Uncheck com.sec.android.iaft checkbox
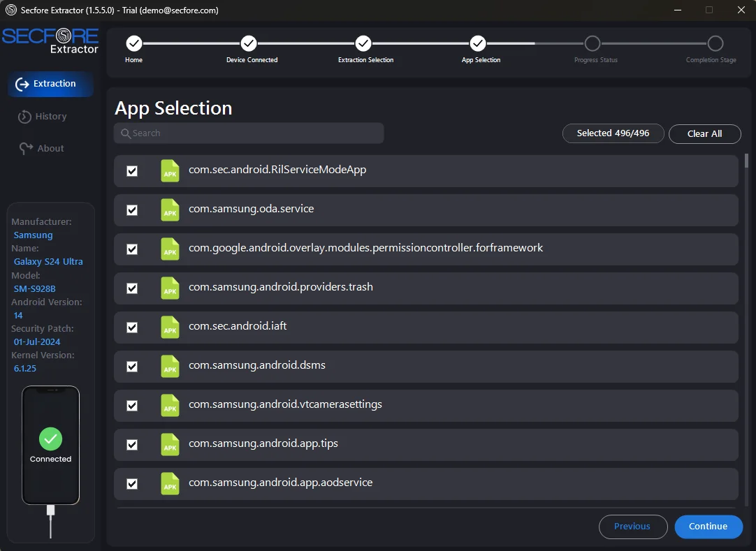The height and width of the screenshot is (551, 756). [132, 328]
